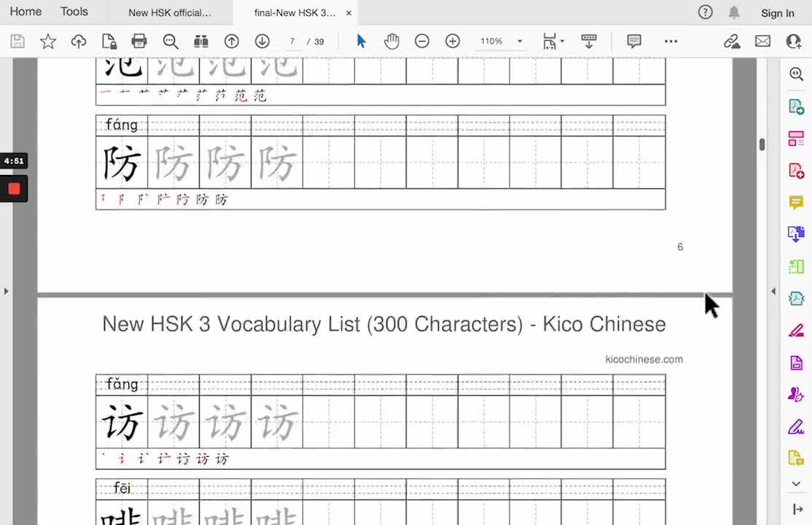This screenshot has height=525, width=812.
Task: Open Fill & Sign in right pane
Action: [796, 427]
